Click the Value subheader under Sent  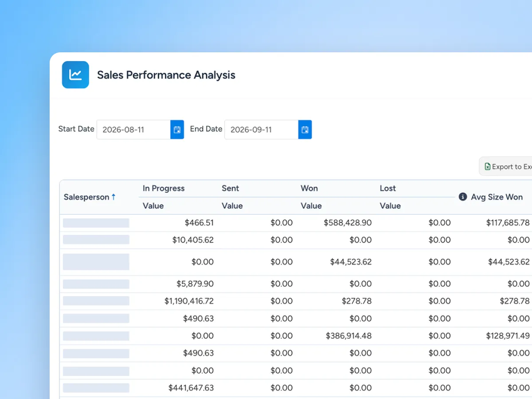[232, 206]
